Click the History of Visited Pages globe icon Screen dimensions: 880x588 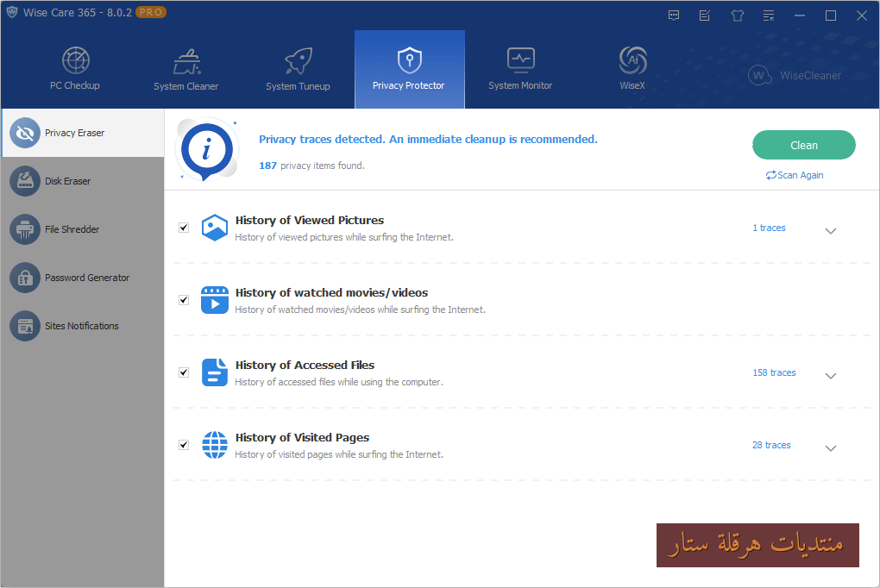coord(214,444)
